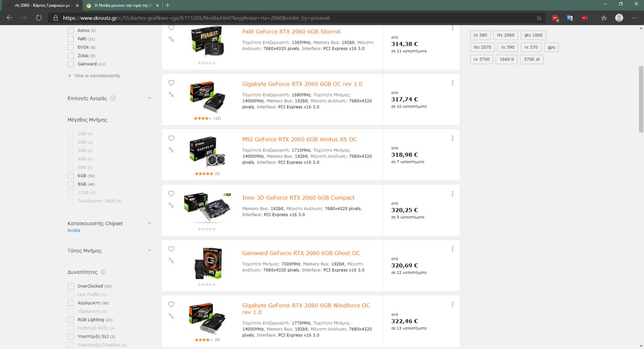The height and width of the screenshot is (349, 644).
Task: Open red extension with badge 1
Action: coord(555,18)
